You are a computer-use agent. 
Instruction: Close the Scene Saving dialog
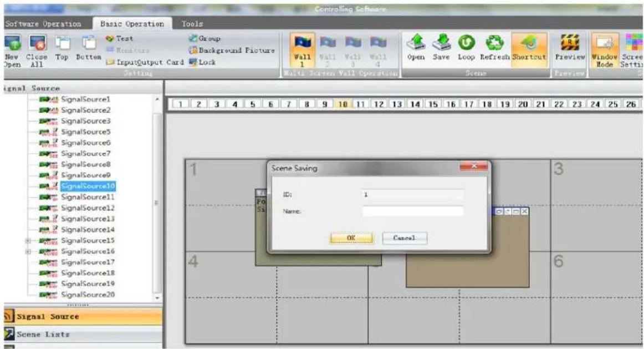point(473,166)
